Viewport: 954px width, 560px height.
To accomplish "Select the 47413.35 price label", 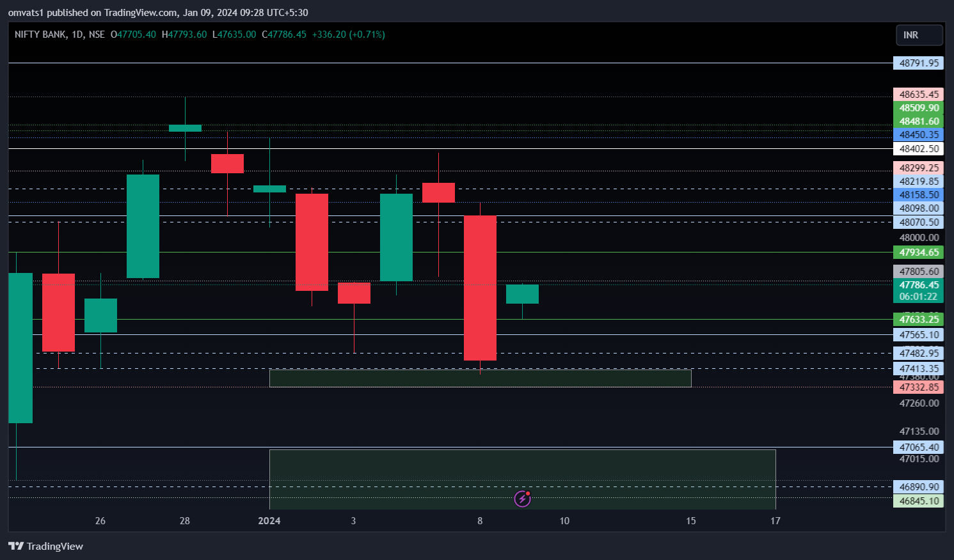I will (x=919, y=369).
